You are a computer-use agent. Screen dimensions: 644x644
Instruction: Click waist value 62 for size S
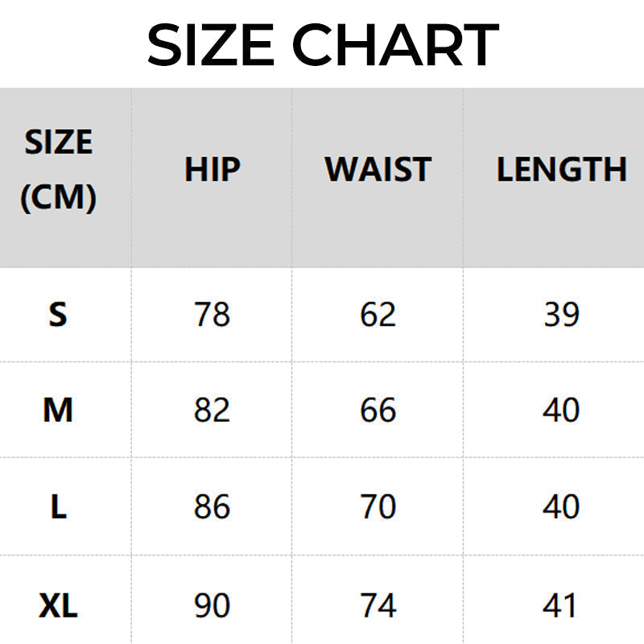[378, 315]
